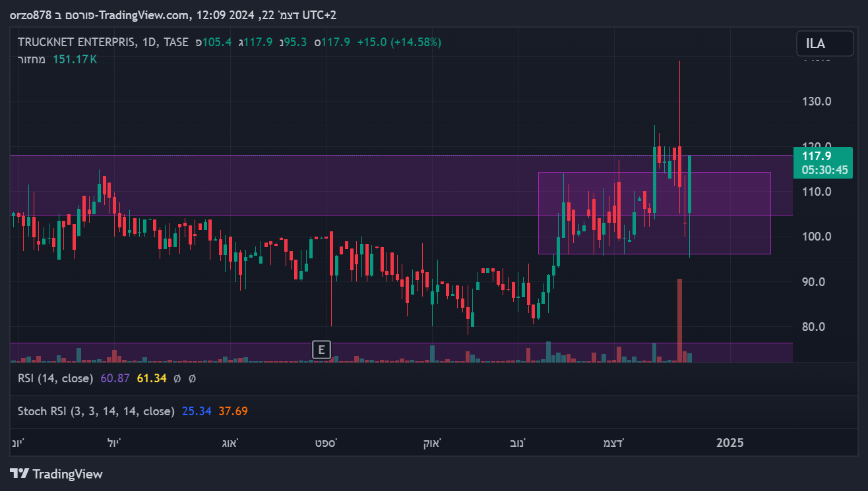Click the ספט' month label on the time axis
Screen dimensions: 868x491
[x=326, y=442]
